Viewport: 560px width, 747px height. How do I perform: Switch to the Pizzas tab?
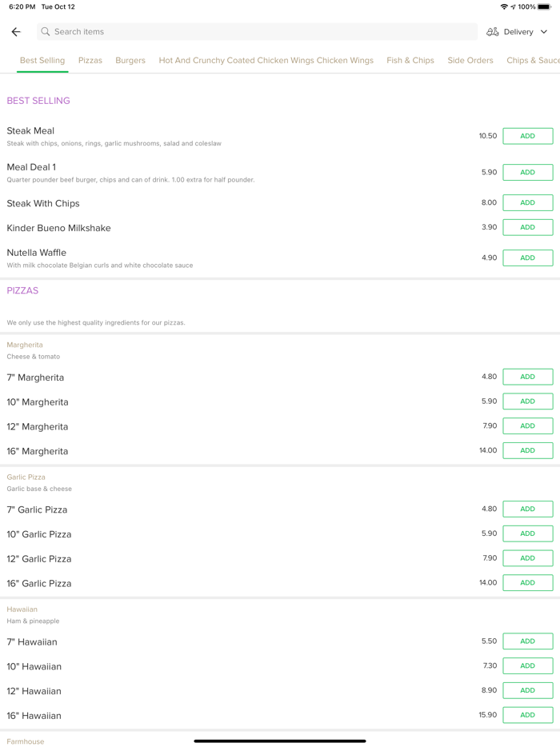point(90,61)
